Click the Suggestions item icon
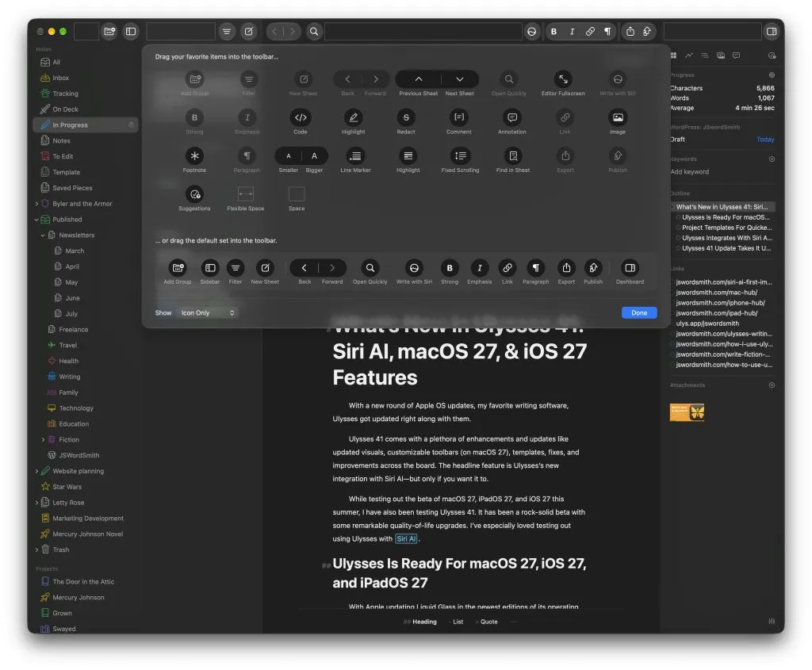 [x=195, y=194]
